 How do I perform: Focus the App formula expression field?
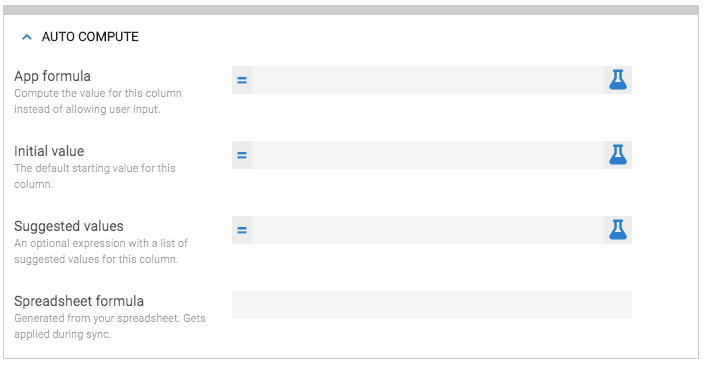pos(428,80)
